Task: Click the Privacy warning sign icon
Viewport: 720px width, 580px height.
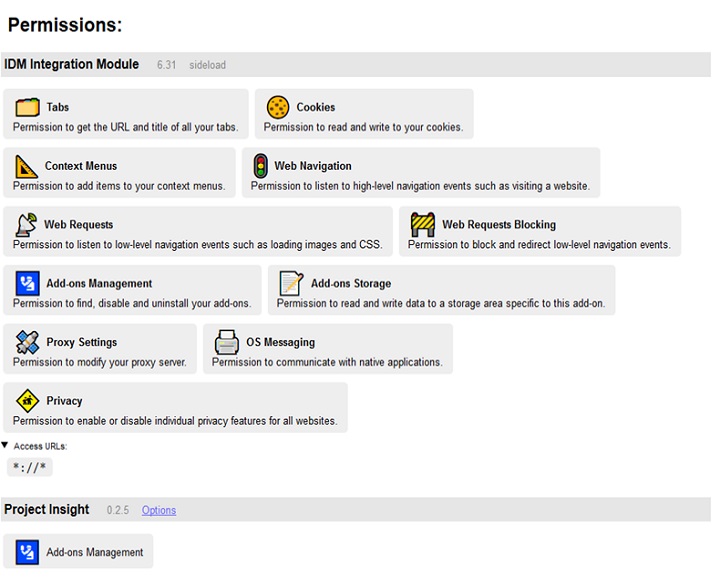Action: coord(27,401)
